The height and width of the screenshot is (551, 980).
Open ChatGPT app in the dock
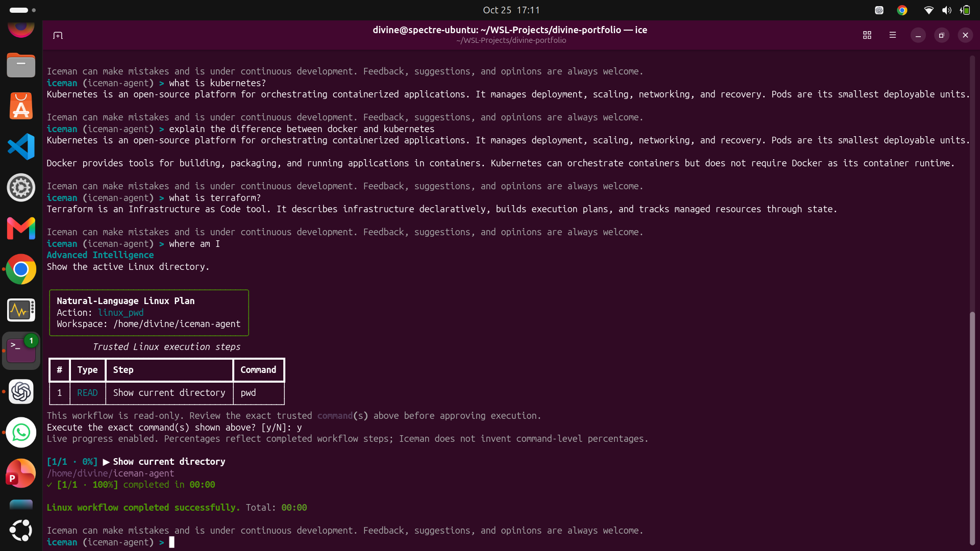[21, 392]
